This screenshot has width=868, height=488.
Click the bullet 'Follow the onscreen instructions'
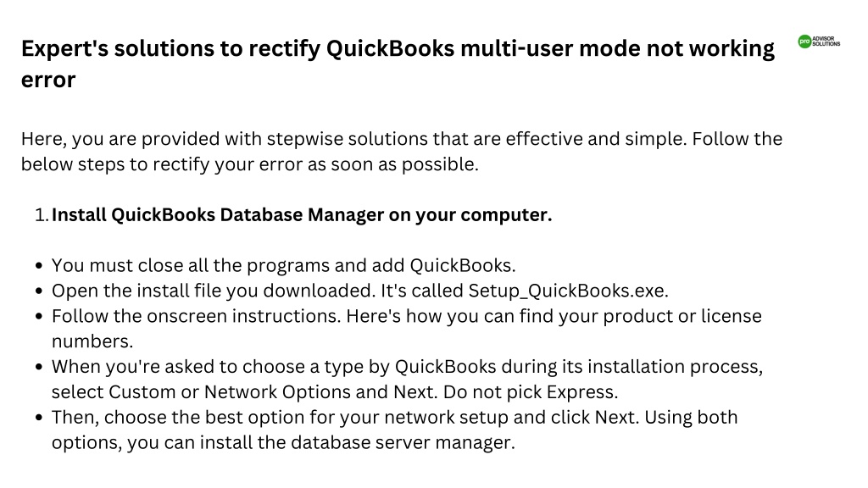point(406,329)
